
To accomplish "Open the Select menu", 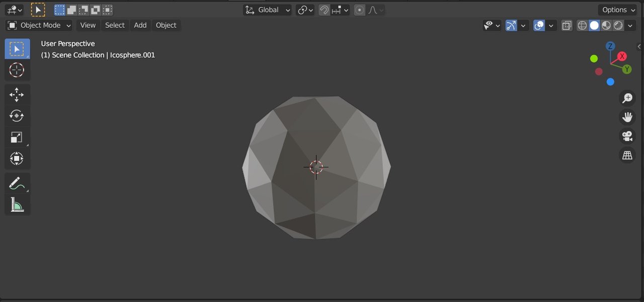I will (115, 25).
